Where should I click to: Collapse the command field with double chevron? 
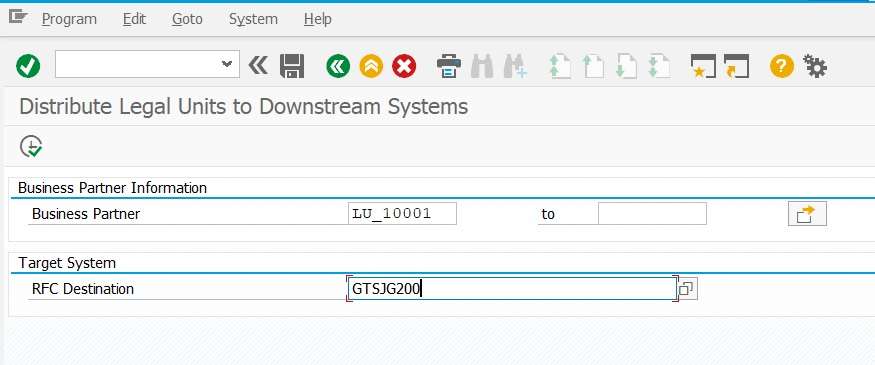[258, 66]
